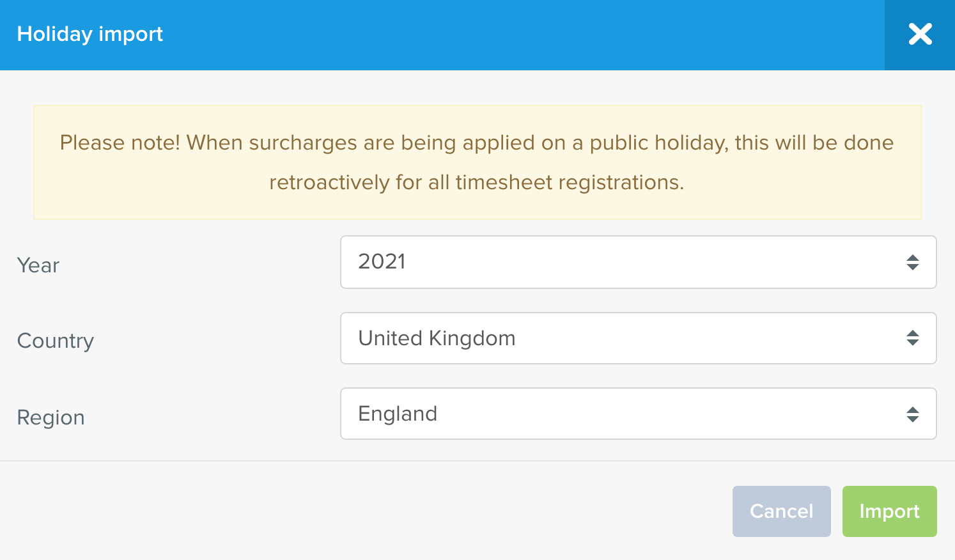Click the Year label
The width and height of the screenshot is (955, 560).
tap(38, 265)
